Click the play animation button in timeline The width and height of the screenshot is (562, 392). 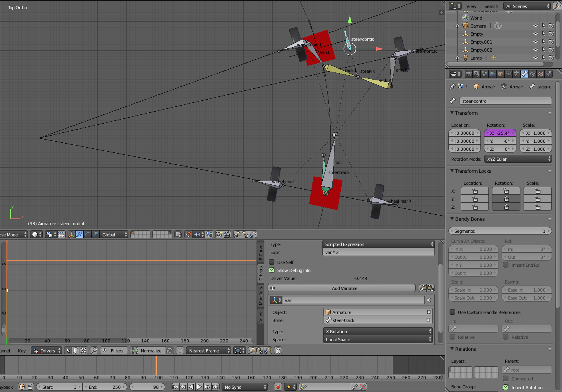click(199, 387)
